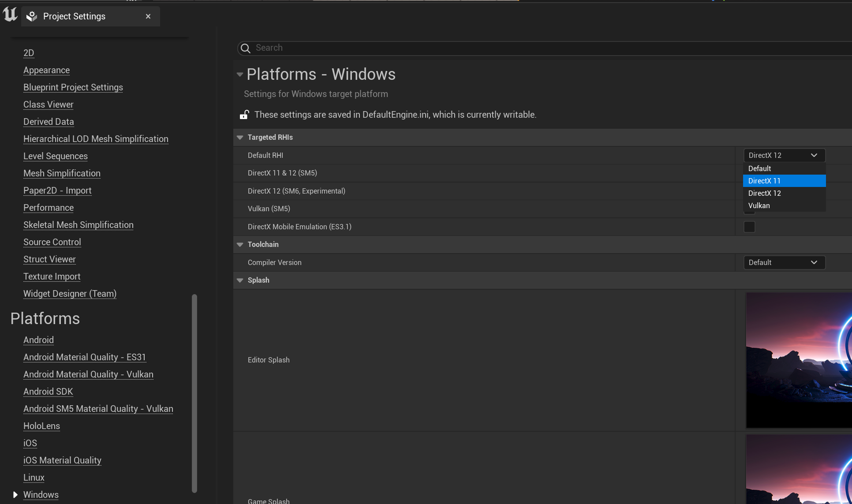
Task: Go to the Source Control settings
Action: pyautogui.click(x=52, y=242)
